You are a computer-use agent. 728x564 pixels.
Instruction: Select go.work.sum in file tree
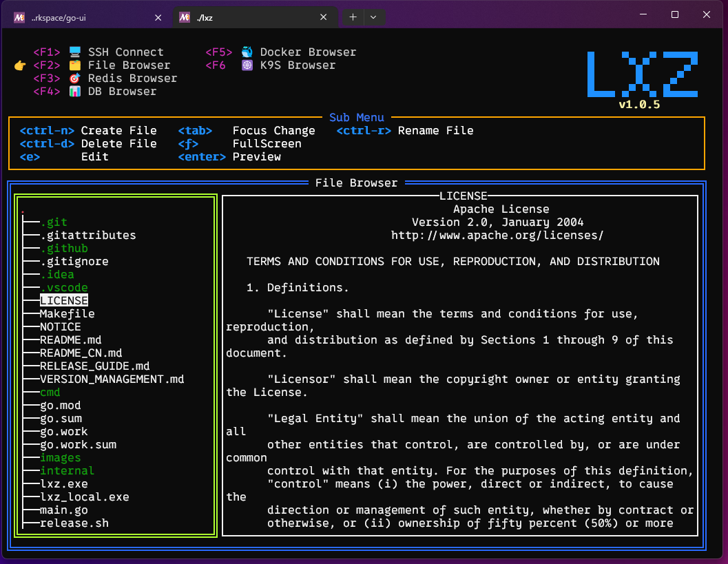pos(78,444)
